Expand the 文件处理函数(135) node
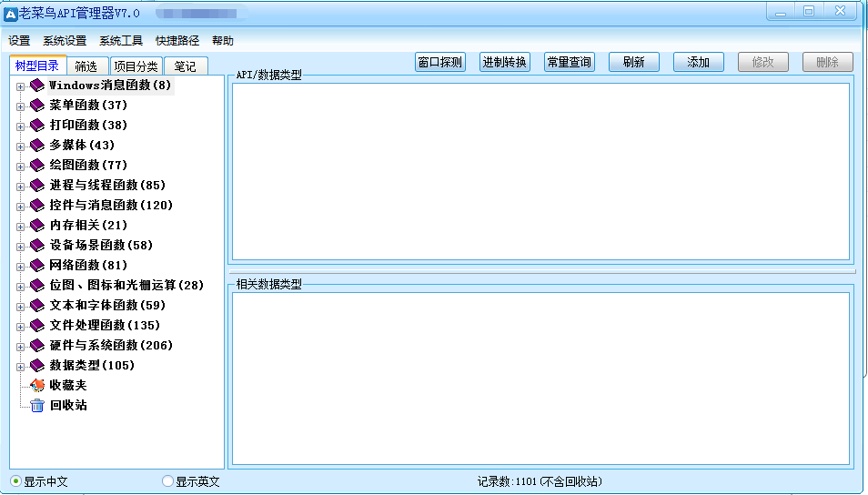The width and height of the screenshot is (868, 495). 21,327
